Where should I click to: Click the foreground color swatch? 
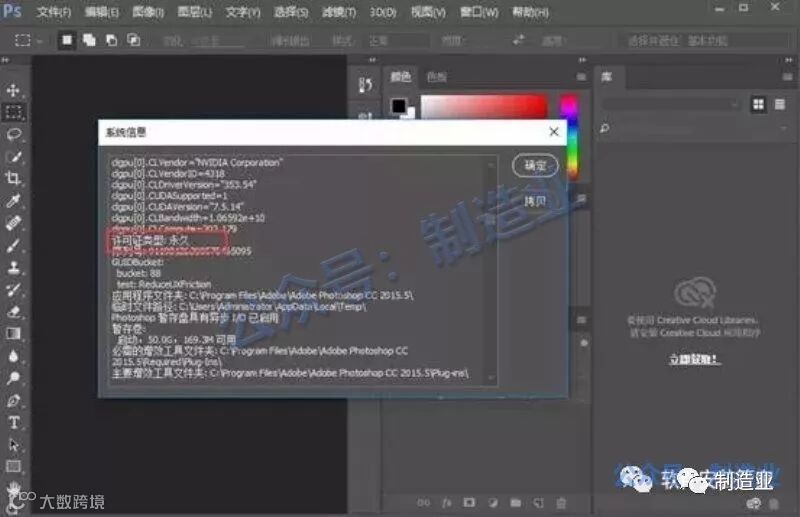[x=398, y=106]
